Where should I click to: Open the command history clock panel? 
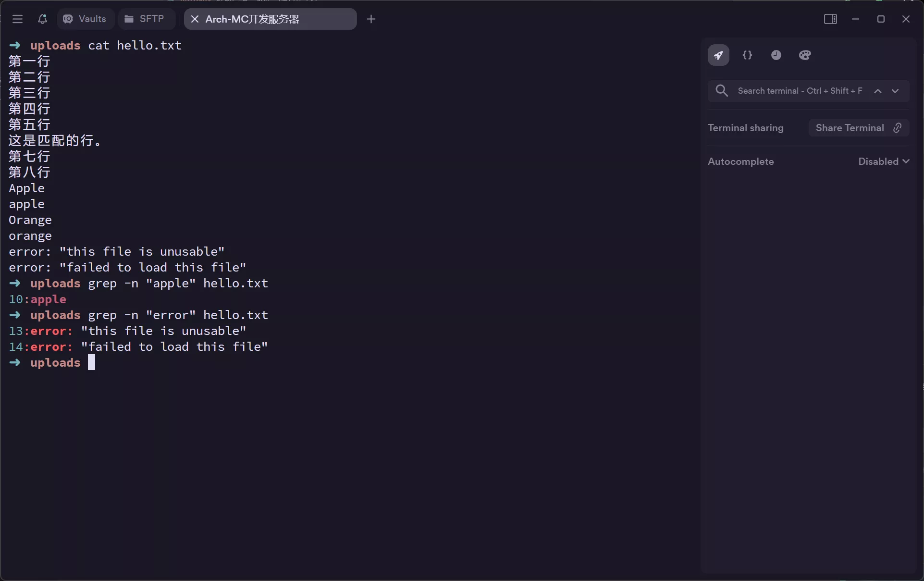(x=776, y=55)
